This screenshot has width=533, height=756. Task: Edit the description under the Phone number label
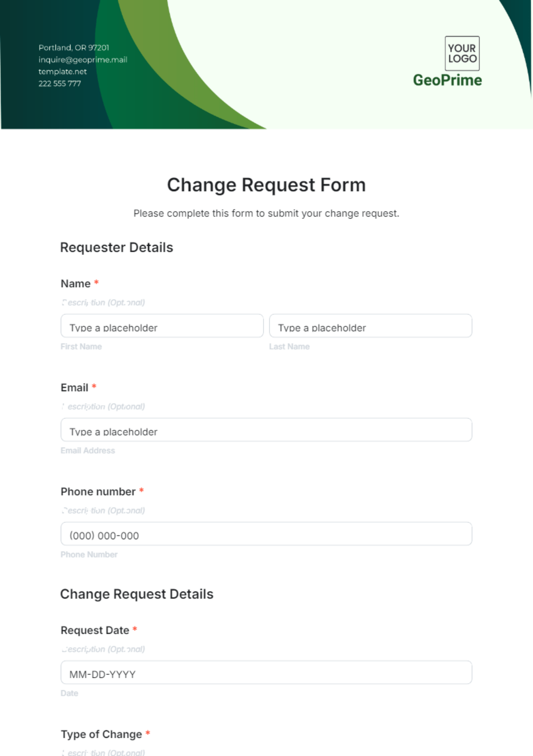(103, 511)
